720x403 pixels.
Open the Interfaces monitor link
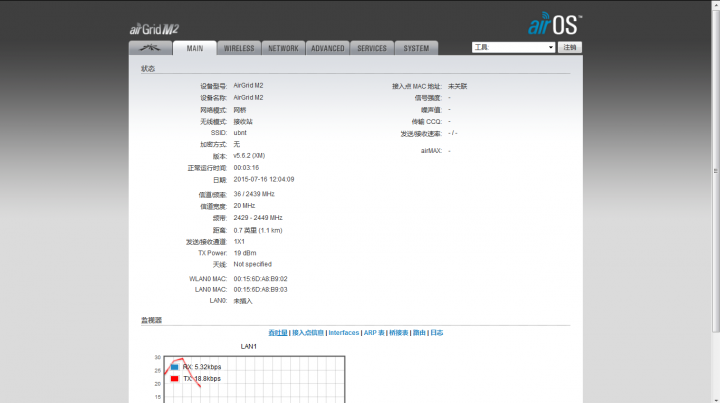coord(343,333)
